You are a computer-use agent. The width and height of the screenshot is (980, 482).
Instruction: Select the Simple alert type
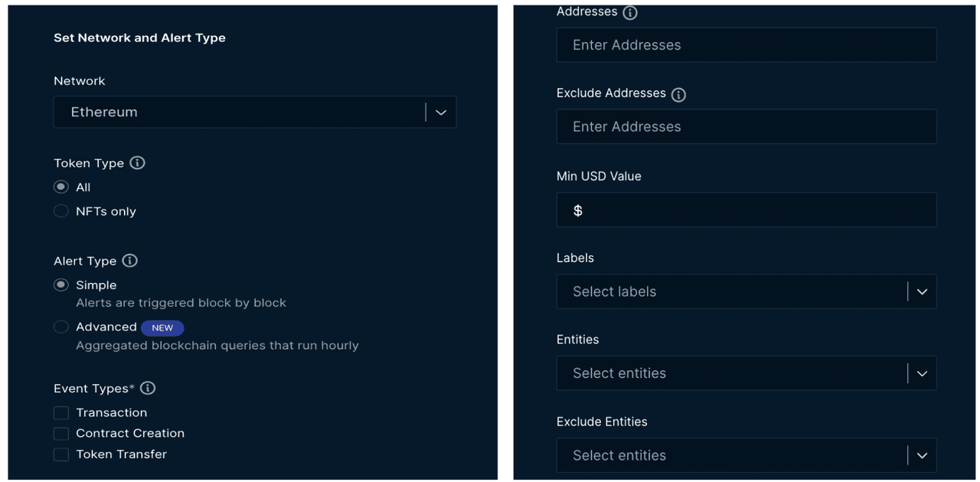coord(61,285)
